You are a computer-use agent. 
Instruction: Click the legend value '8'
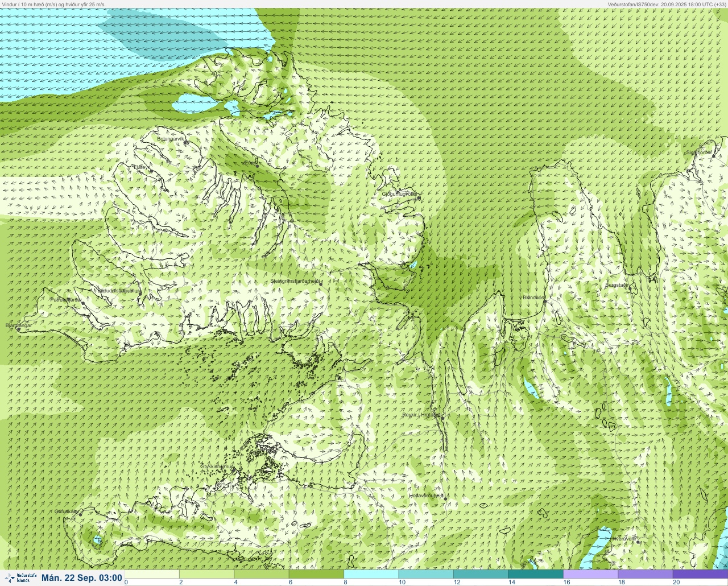click(x=346, y=582)
